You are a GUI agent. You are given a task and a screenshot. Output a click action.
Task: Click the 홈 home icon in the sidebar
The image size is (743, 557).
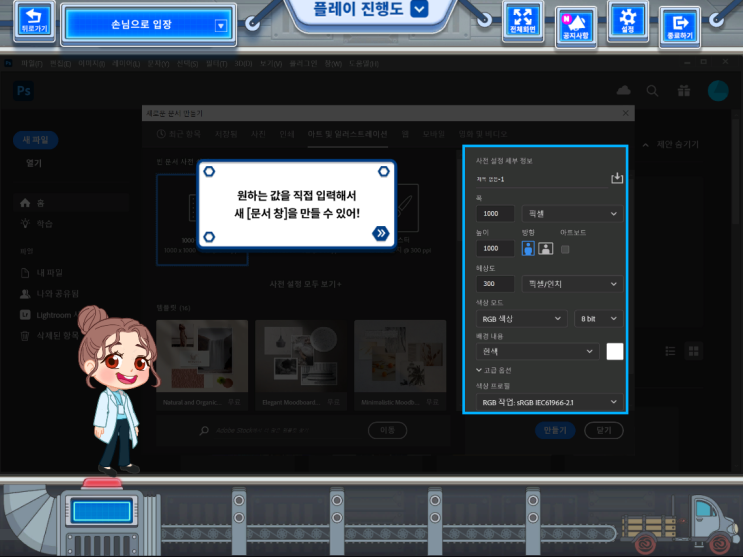click(x=25, y=203)
